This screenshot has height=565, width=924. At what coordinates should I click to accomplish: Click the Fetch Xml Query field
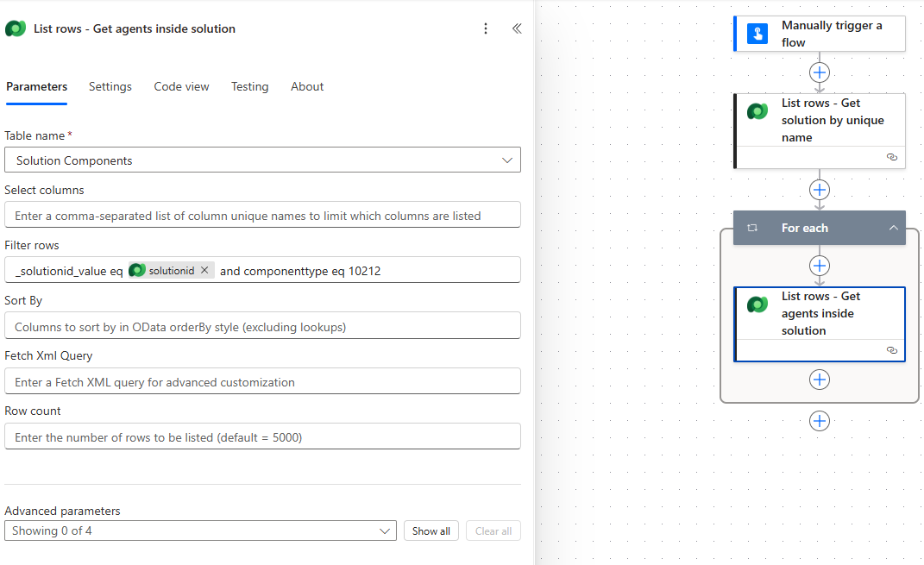click(262, 381)
